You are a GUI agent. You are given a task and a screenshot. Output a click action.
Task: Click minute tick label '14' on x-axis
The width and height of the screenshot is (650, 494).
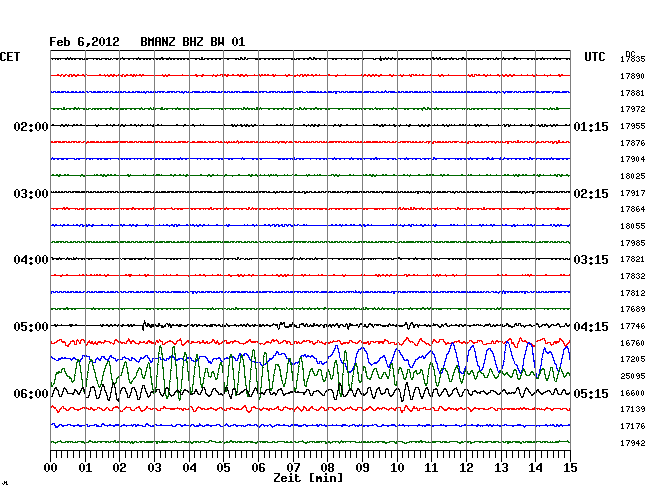coord(535,468)
